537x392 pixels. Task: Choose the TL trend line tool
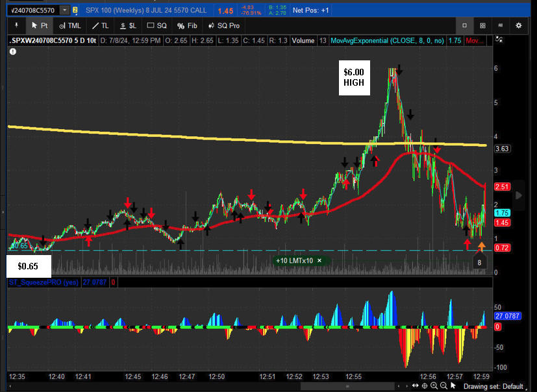pyautogui.click(x=100, y=25)
